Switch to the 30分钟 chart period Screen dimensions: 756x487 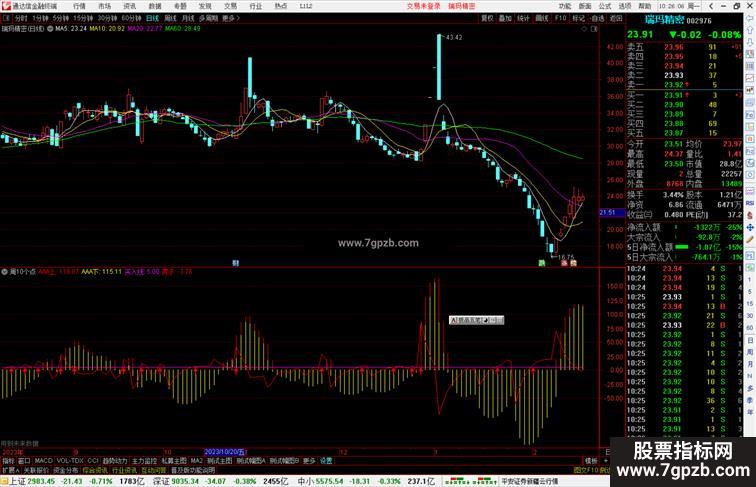tap(107, 18)
